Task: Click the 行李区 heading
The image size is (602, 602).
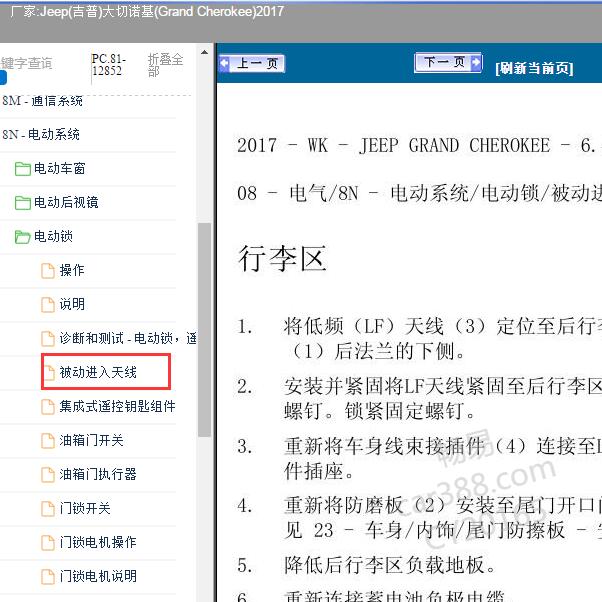Action: pos(282,259)
